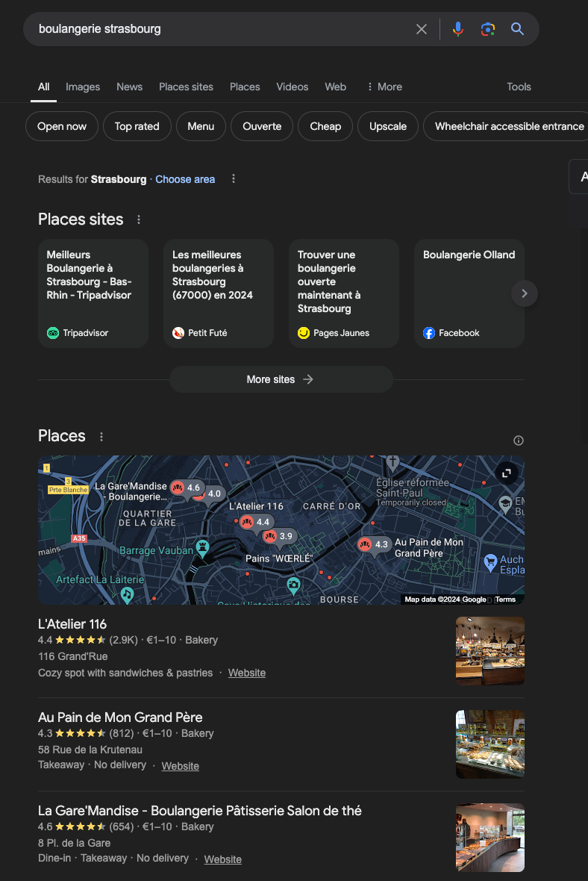
Task: Click the Tripadvisor owl logo icon
Action: (53, 333)
